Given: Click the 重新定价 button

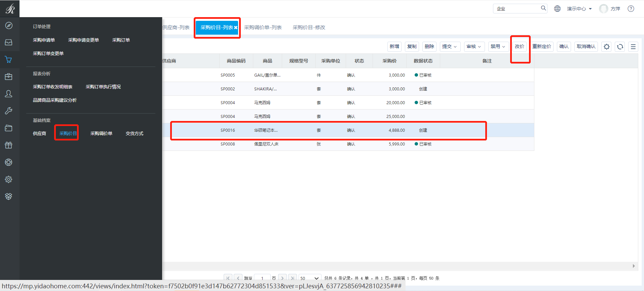Looking at the screenshot, I should (542, 46).
